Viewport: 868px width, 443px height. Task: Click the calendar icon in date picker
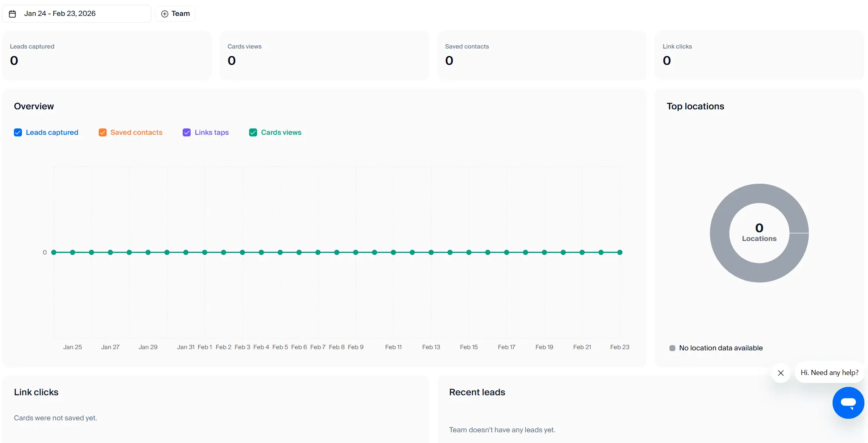pyautogui.click(x=12, y=14)
